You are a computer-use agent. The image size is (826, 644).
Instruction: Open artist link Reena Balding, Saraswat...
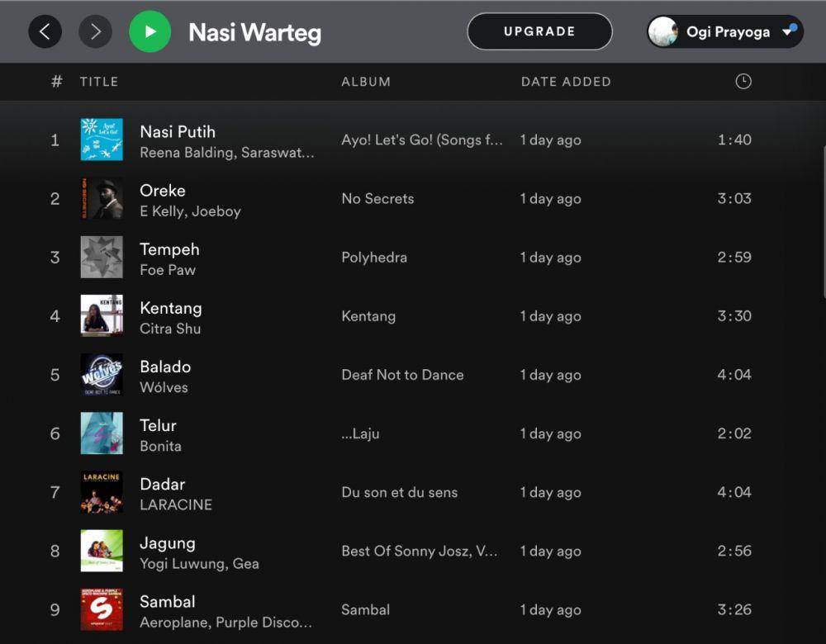227,153
